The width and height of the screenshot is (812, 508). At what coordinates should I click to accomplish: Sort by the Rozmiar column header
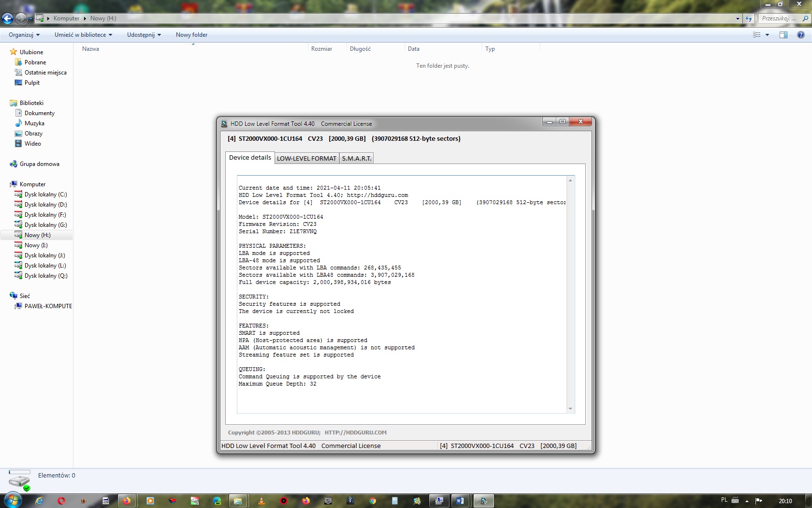click(x=327, y=49)
